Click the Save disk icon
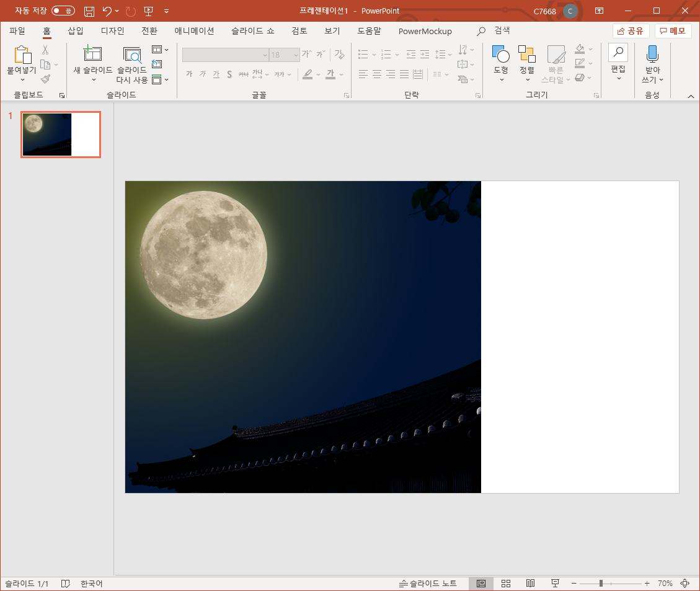Viewport: 700px width, 591px height. tap(89, 11)
